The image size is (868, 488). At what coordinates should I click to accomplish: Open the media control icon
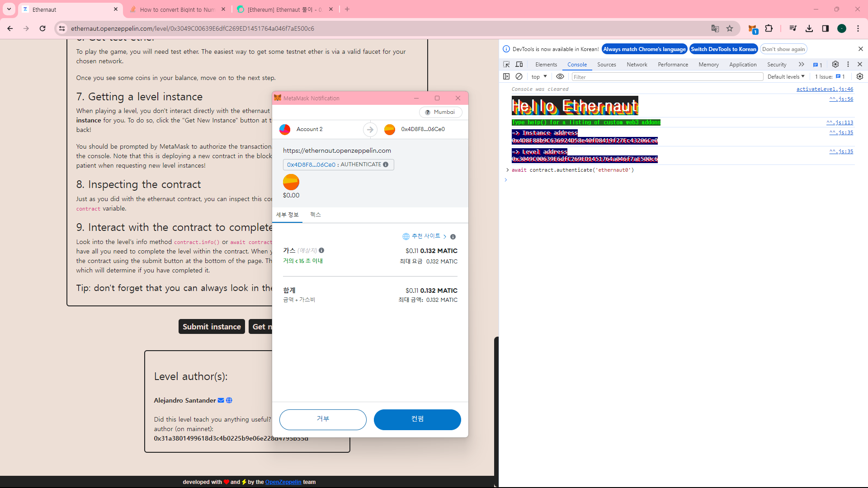click(793, 28)
